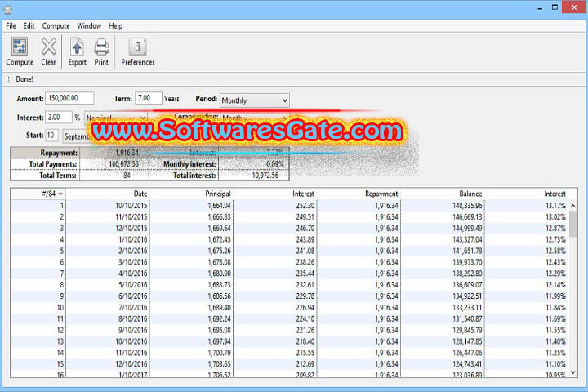
Task: Open the File menu
Action: [11, 26]
